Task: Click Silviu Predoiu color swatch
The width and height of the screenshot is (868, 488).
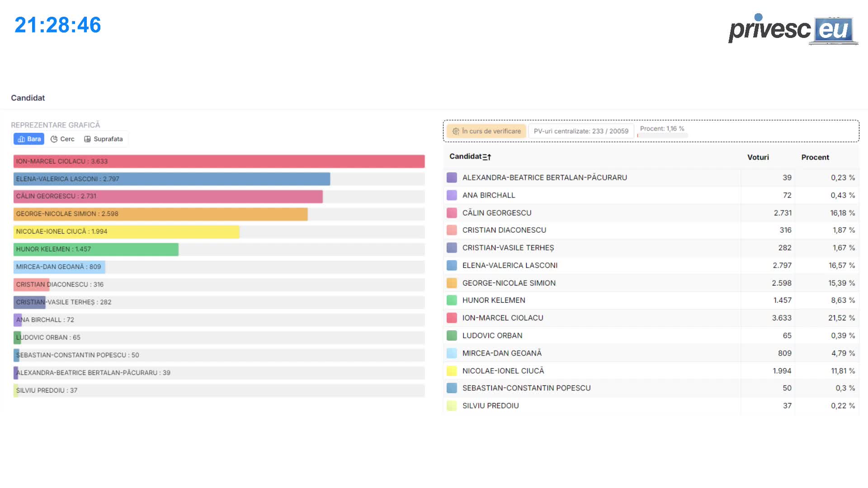Action: click(x=452, y=405)
